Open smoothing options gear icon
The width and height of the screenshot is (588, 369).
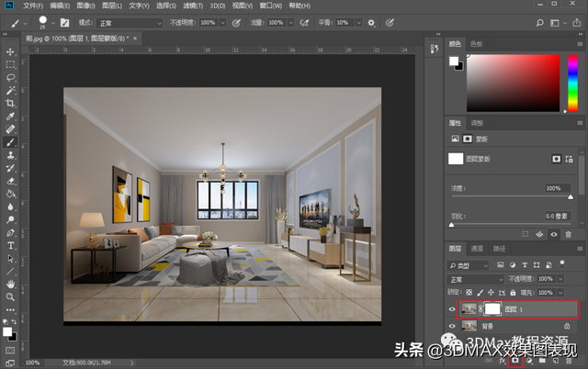point(371,23)
